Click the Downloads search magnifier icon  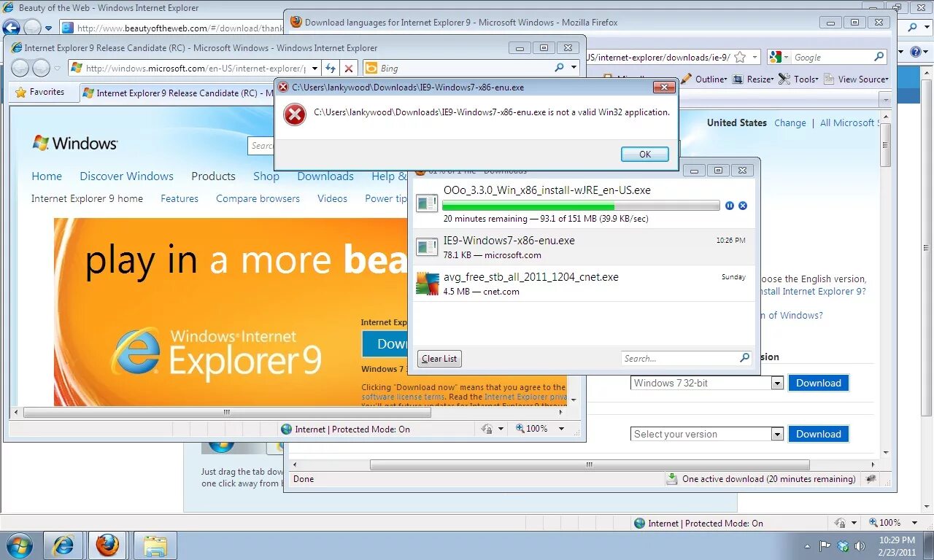[x=744, y=358]
